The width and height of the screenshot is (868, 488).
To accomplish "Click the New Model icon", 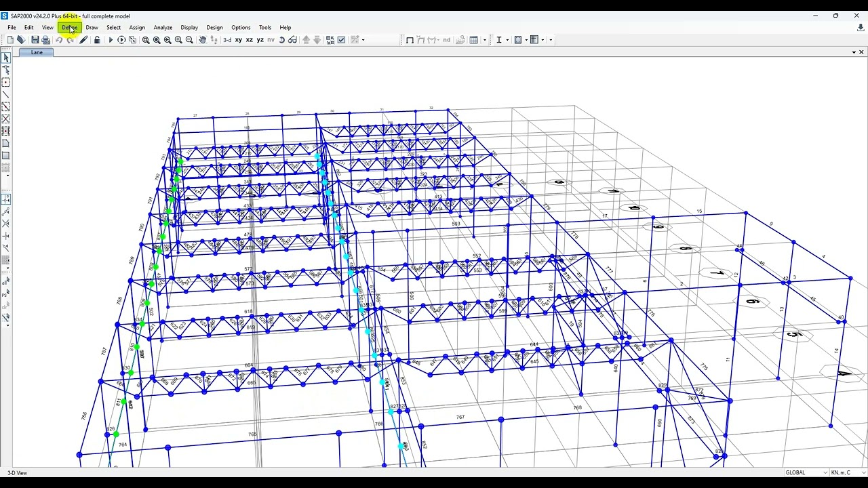I will (10, 40).
